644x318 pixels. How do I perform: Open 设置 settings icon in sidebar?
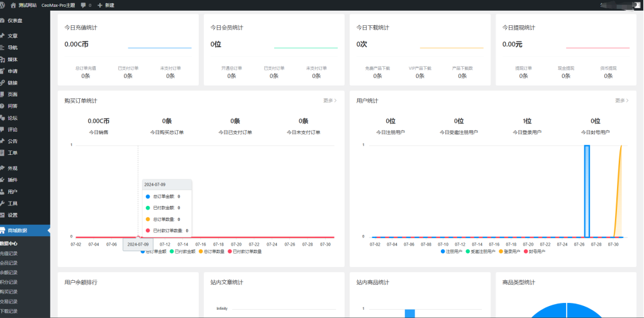[2, 215]
